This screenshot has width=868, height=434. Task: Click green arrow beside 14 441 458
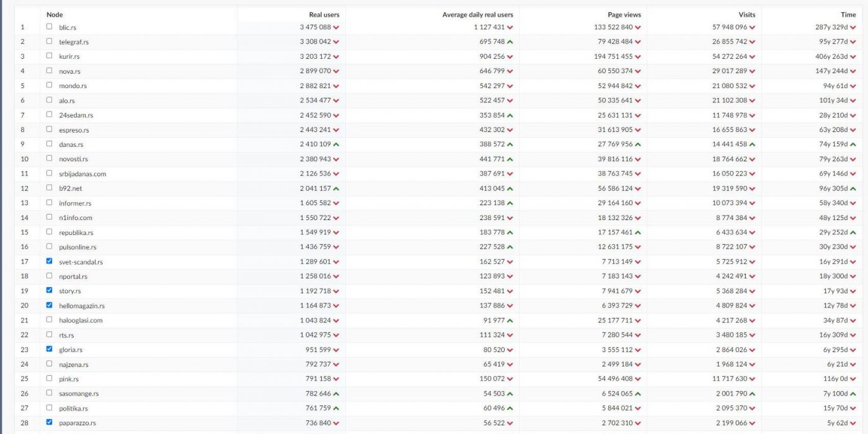click(x=752, y=144)
